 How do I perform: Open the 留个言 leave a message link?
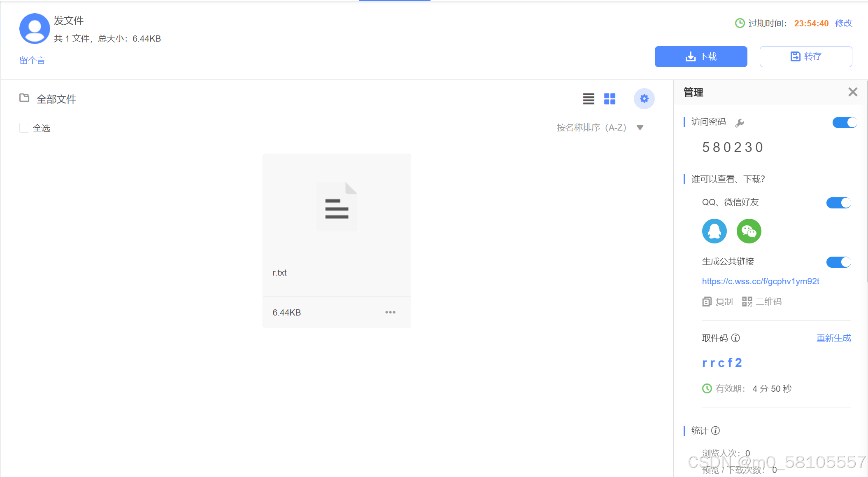tap(32, 61)
